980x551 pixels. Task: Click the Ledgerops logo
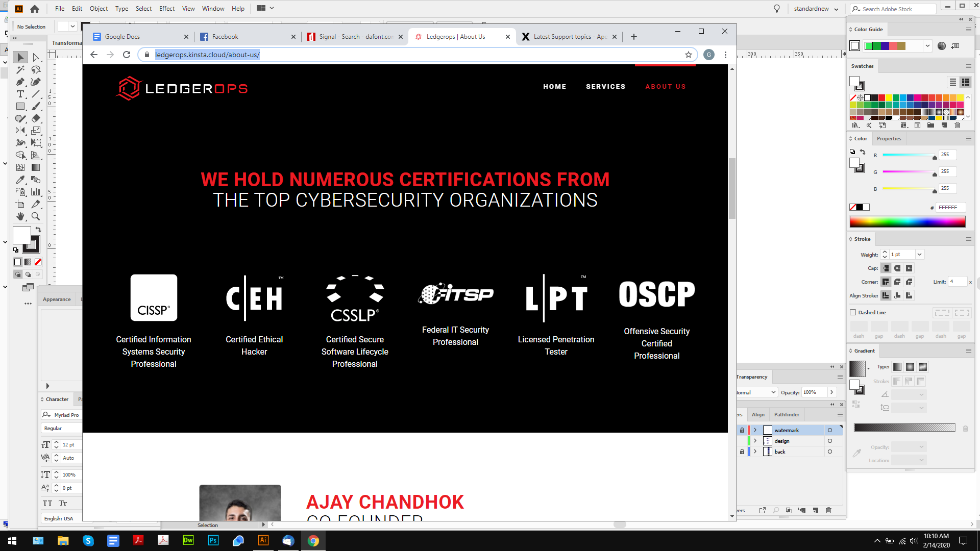(x=182, y=88)
